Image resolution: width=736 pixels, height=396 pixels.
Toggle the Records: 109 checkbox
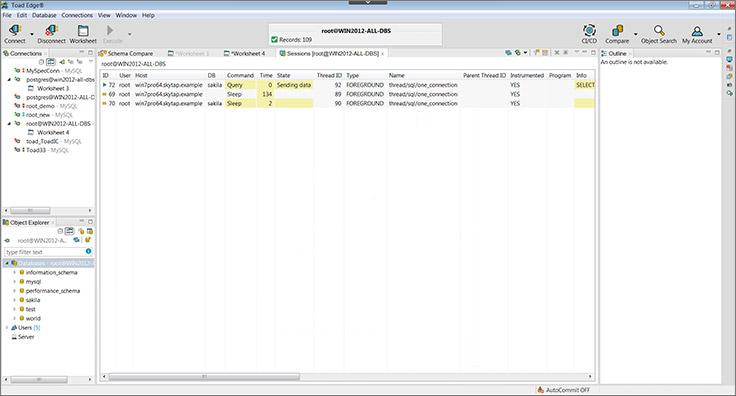(x=275, y=40)
